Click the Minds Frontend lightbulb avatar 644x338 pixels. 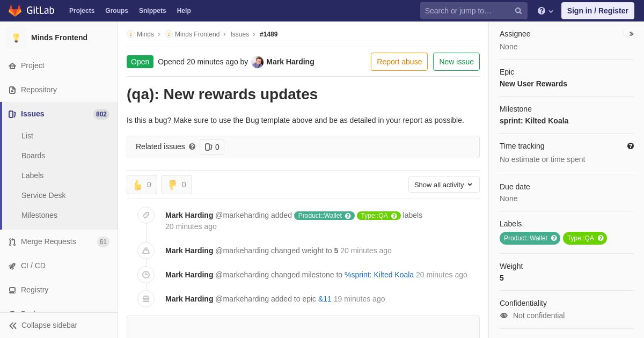[x=16, y=38]
